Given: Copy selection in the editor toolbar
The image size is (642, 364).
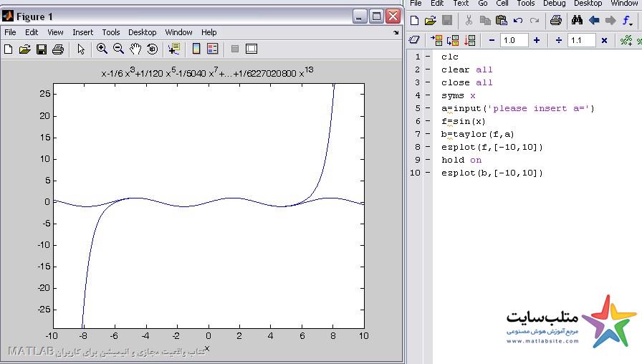Looking at the screenshot, I should click(485, 20).
